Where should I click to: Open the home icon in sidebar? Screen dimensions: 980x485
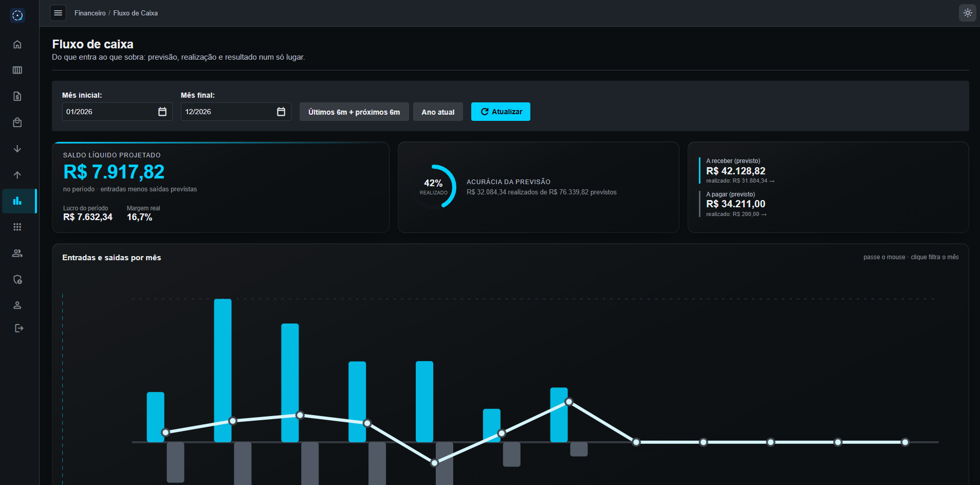tap(17, 44)
